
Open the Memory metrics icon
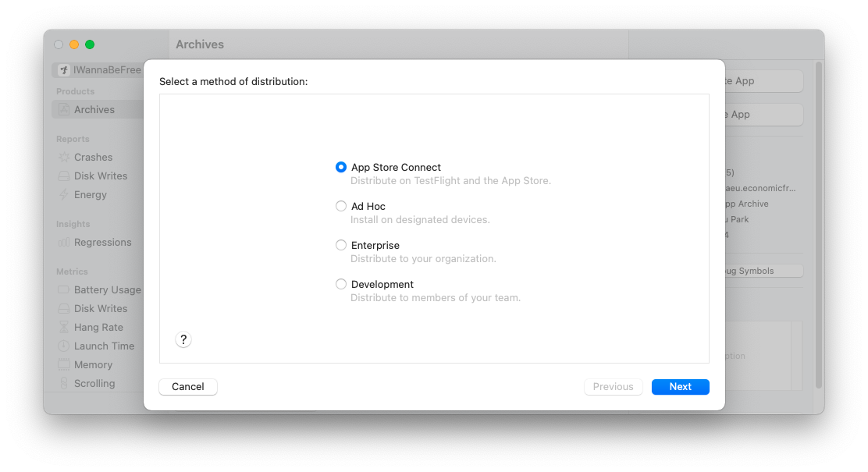[64, 365]
